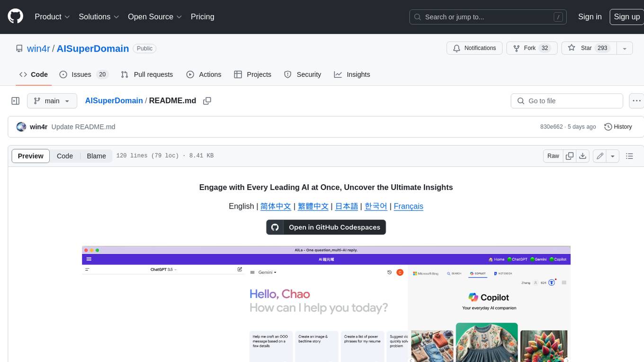644x362 pixels.
Task: View the Projects tab
Action: click(252, 74)
